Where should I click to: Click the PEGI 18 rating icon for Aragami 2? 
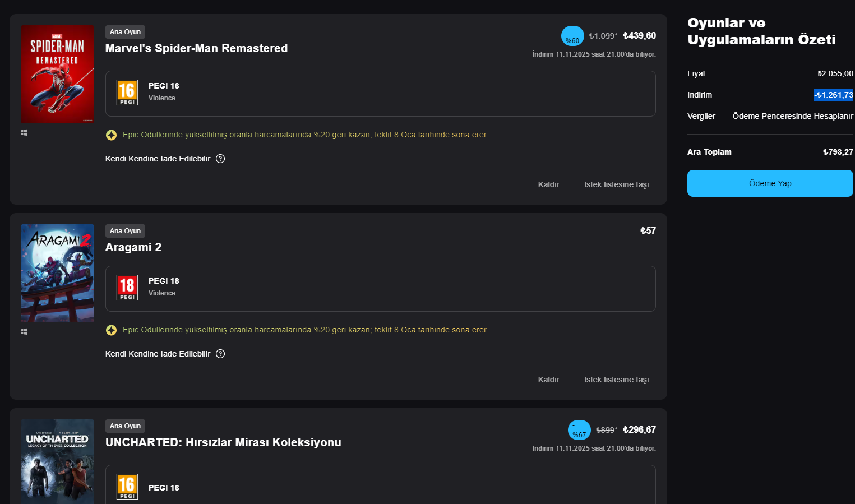click(x=127, y=288)
